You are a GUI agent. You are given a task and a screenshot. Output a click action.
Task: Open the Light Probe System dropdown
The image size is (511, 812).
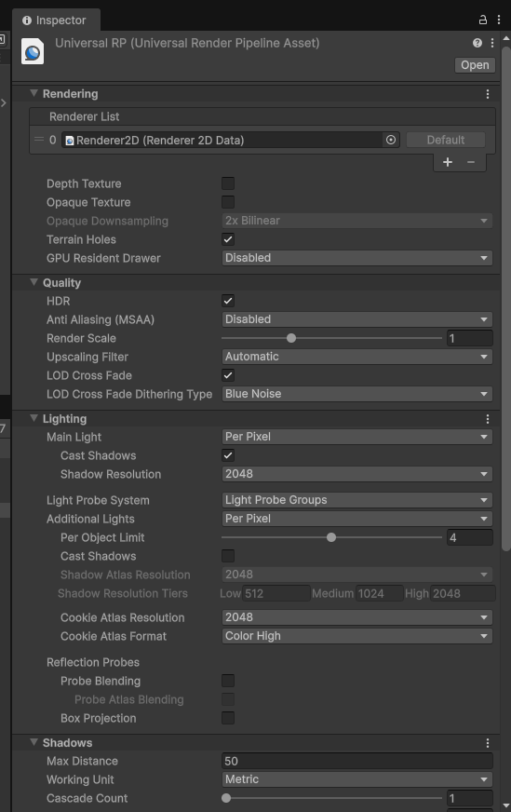[356, 500]
